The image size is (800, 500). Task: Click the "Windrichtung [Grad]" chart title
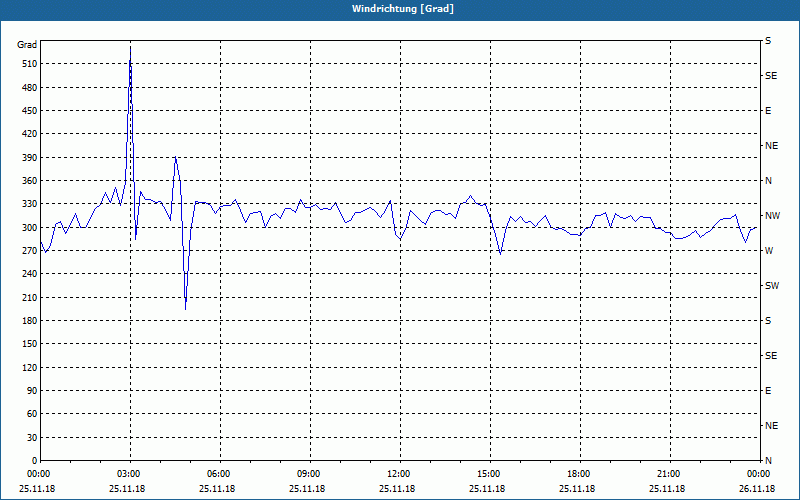pyautogui.click(x=403, y=9)
